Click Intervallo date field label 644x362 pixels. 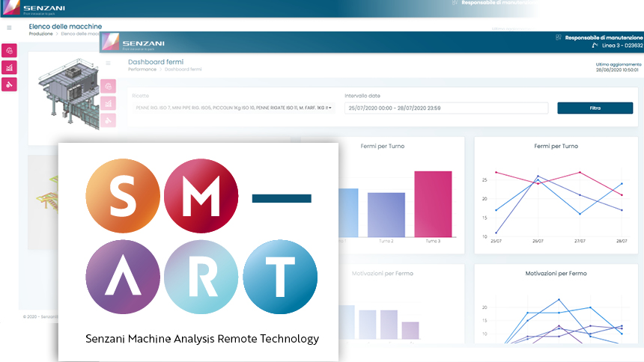pyautogui.click(x=362, y=96)
